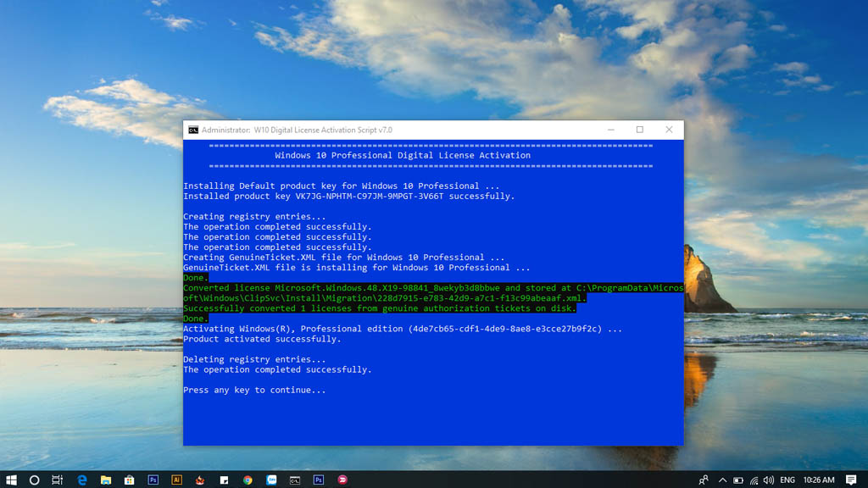Image resolution: width=868 pixels, height=488 pixels.
Task: Open the Photoshop icon beside Command Prompt icon
Action: [319, 480]
